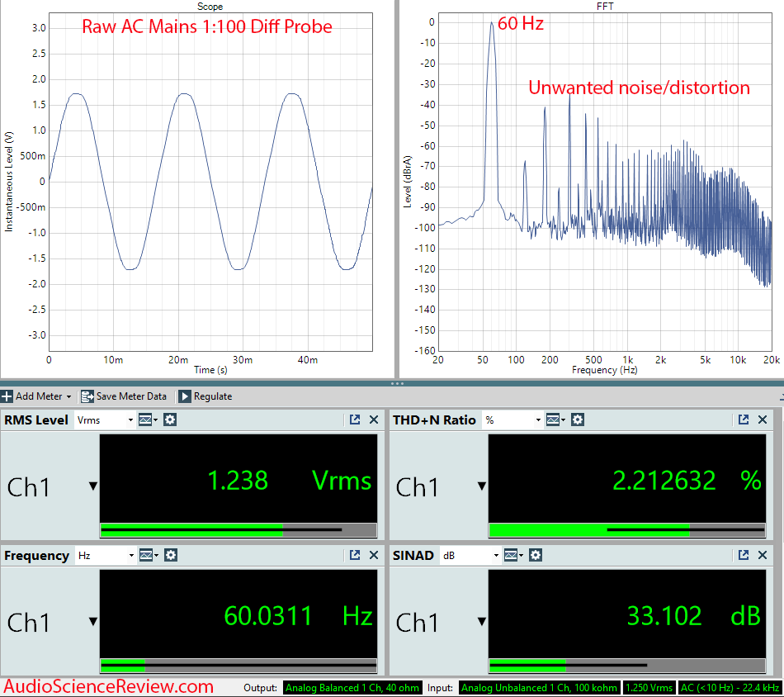Open SINAD meter settings gear
Viewport: 784px width, 697px height.
coord(536,555)
